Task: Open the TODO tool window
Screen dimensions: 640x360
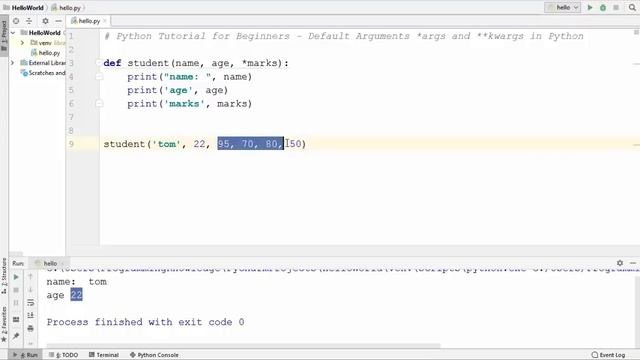Action: click(x=63, y=355)
